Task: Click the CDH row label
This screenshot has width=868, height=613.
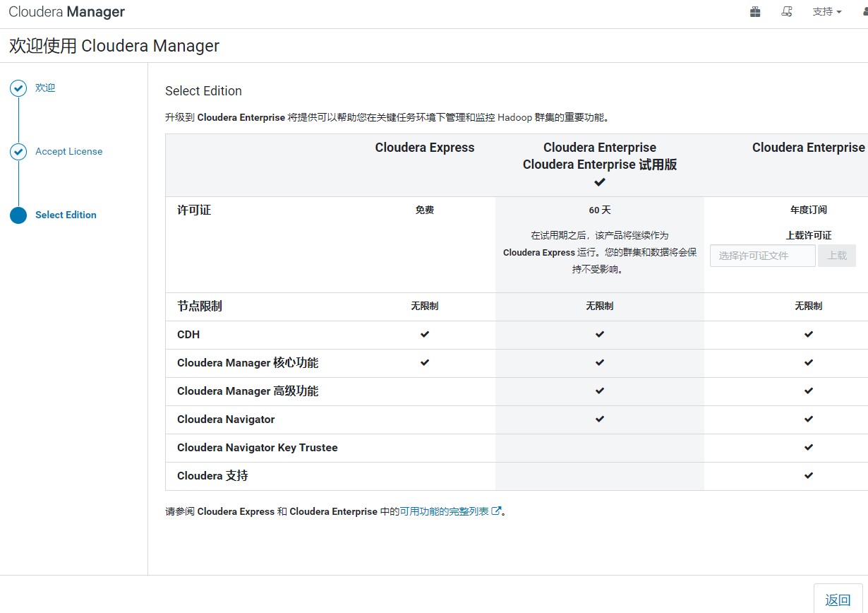Action: (x=188, y=335)
